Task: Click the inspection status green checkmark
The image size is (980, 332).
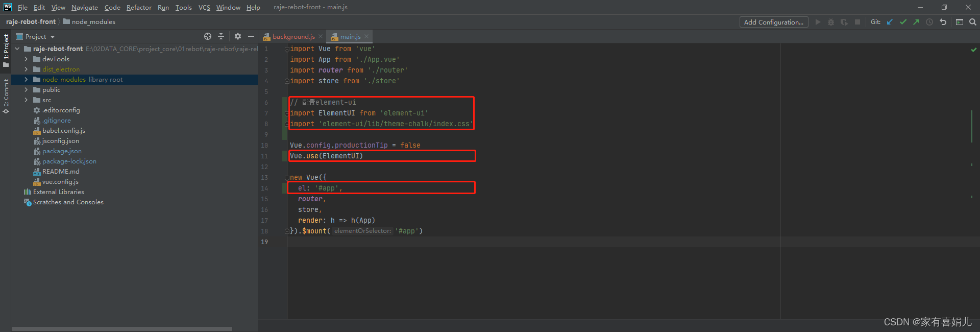Action: [x=974, y=50]
